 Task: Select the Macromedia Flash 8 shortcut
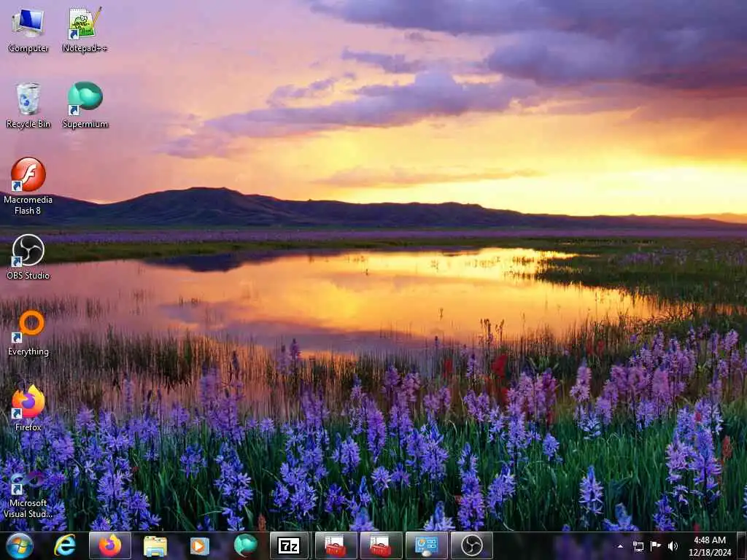28,186
